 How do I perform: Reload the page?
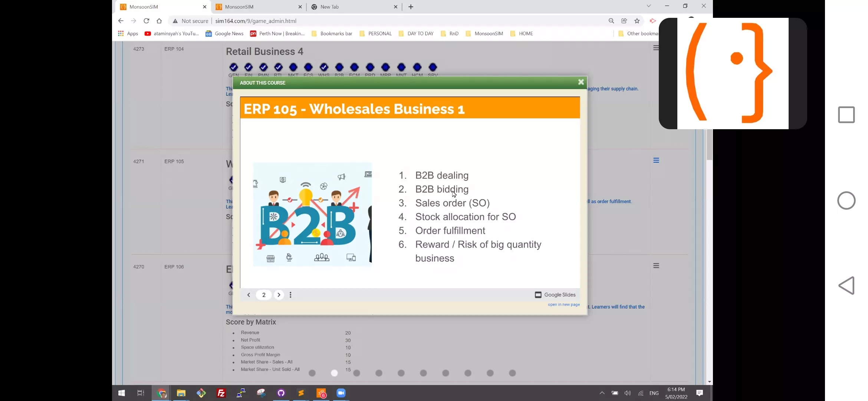(147, 21)
